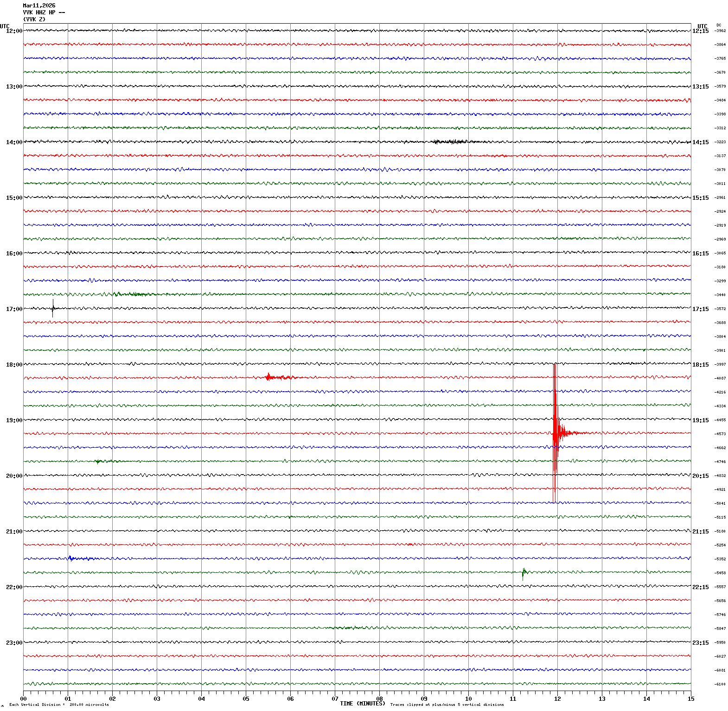Click the VVK HHZ HP station label
This screenshot has height=711, width=728.
tap(44, 13)
